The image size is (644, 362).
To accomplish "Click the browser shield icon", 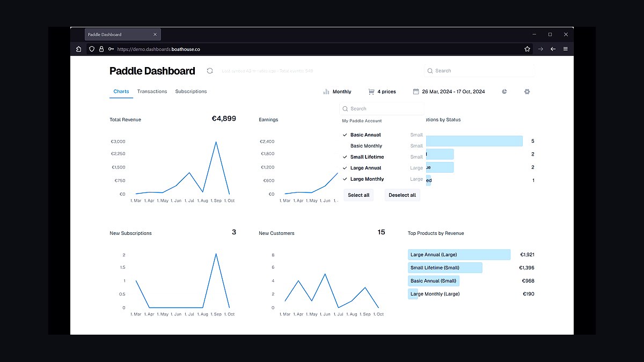I will [92, 49].
